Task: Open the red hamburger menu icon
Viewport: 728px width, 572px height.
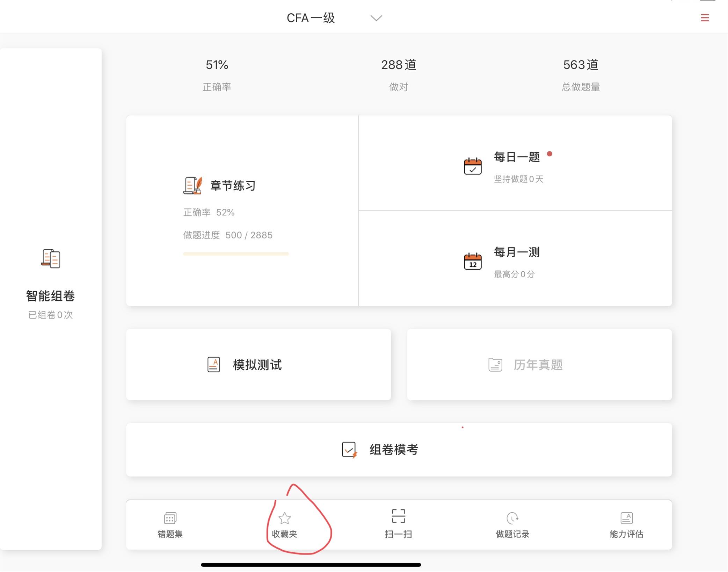Action: click(x=705, y=18)
